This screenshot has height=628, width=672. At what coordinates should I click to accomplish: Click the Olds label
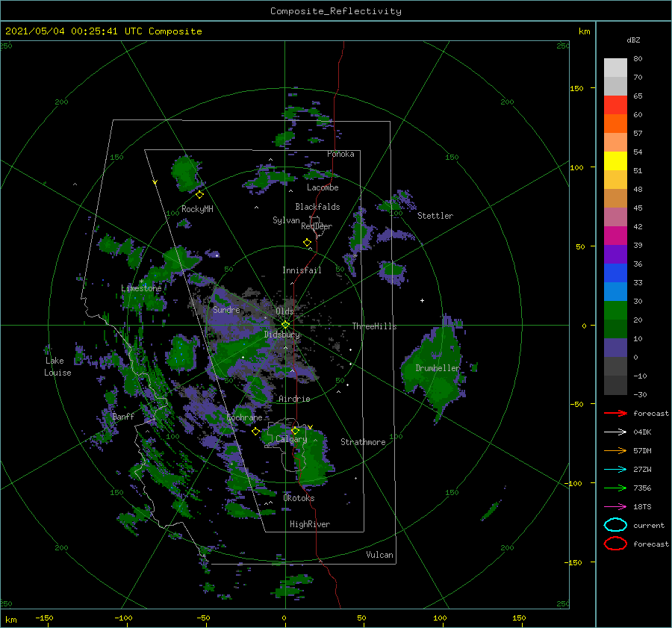(x=284, y=311)
